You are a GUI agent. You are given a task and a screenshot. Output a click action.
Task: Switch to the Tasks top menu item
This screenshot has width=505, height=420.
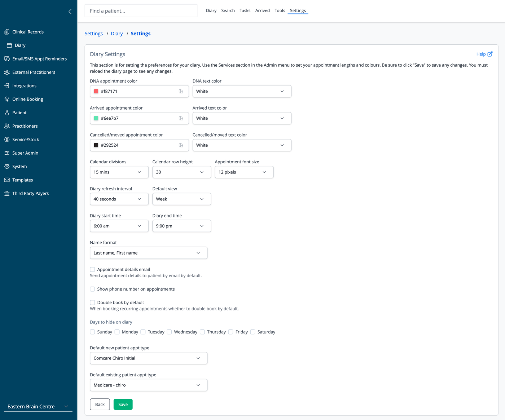(x=245, y=10)
